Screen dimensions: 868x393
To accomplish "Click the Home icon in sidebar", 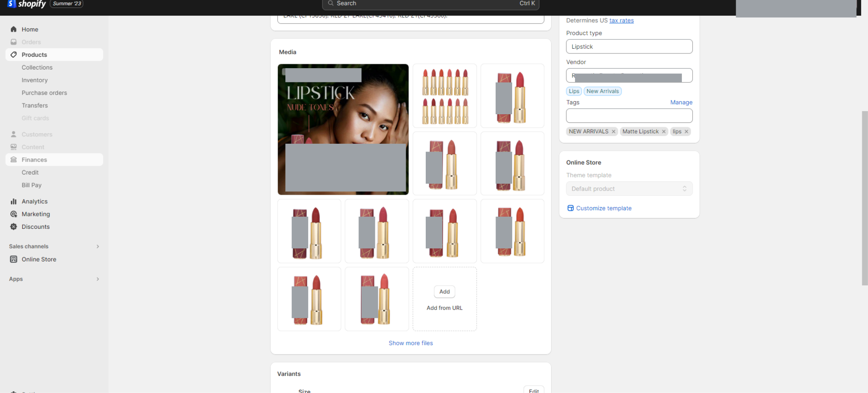I will click(13, 29).
